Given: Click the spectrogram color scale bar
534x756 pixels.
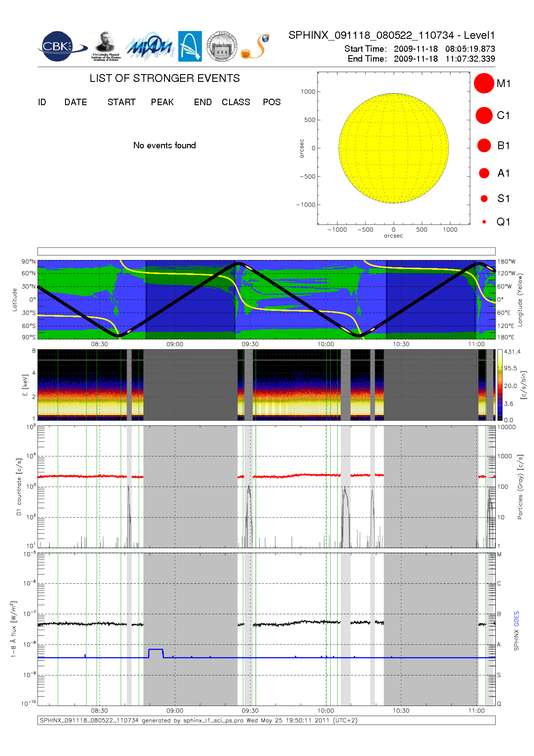Looking at the screenshot, I should [x=500, y=384].
